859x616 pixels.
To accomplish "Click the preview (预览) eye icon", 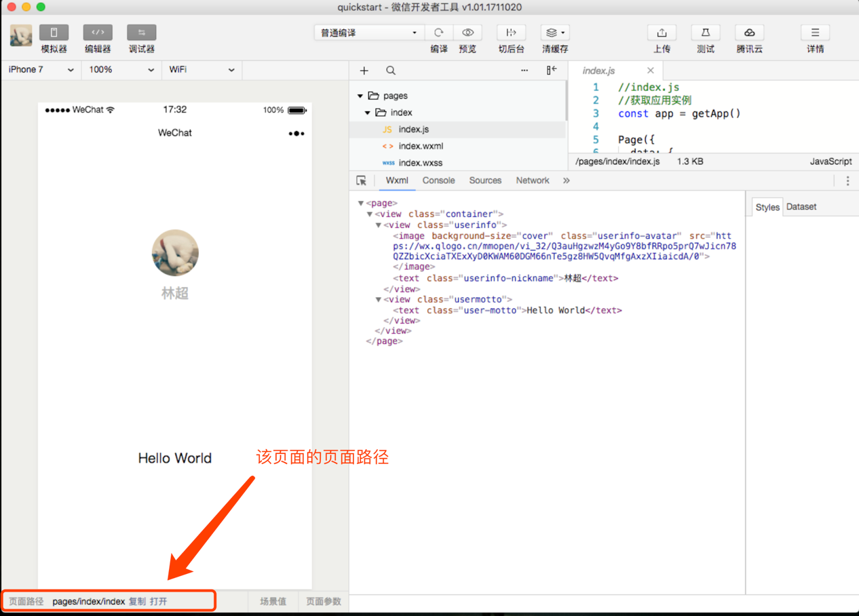I will click(x=467, y=33).
